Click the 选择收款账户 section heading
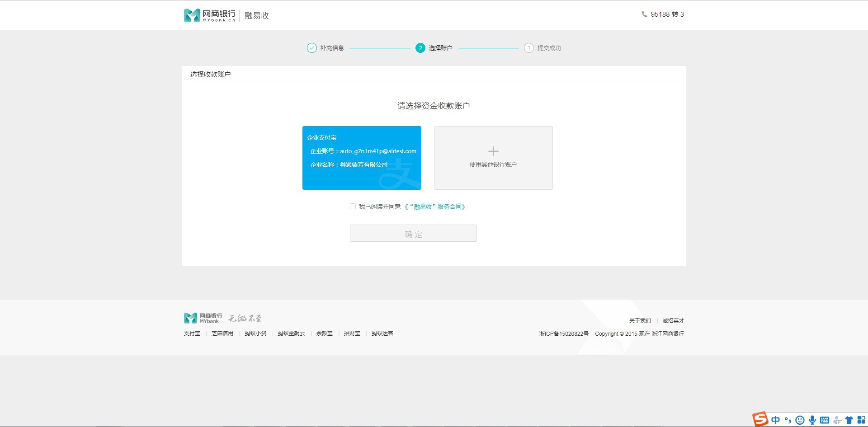 210,74
